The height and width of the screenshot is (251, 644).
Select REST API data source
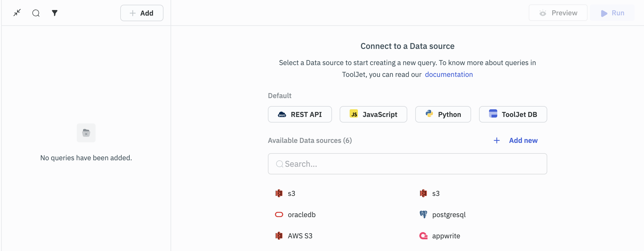pos(300,114)
